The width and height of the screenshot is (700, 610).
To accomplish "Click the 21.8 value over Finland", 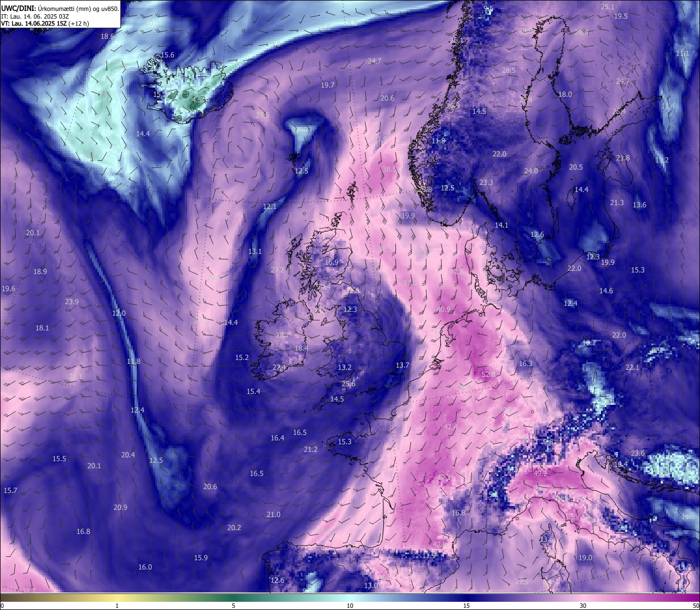I will tap(623, 158).
